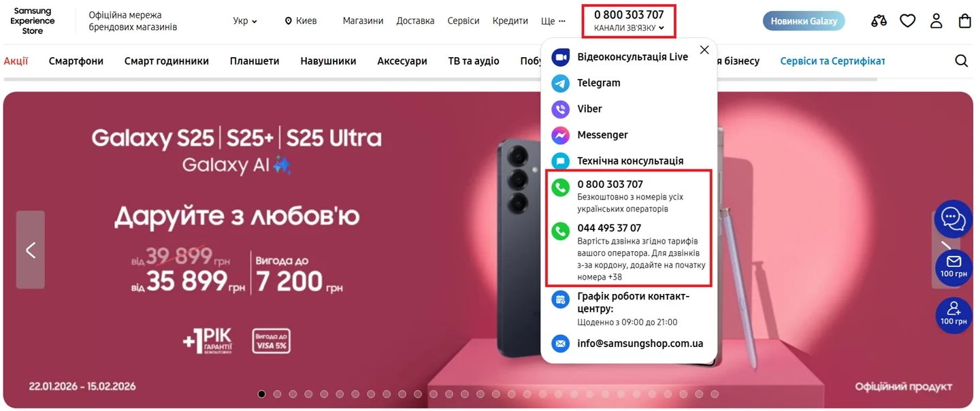The width and height of the screenshot is (980, 411).
Task: Open the shopping bag cart icon
Action: click(x=965, y=21)
